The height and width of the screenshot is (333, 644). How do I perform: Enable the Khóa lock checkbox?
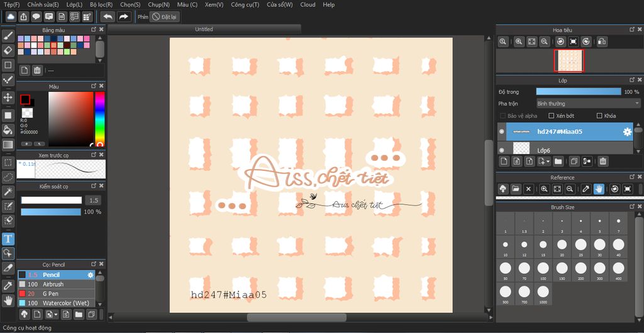click(x=599, y=116)
